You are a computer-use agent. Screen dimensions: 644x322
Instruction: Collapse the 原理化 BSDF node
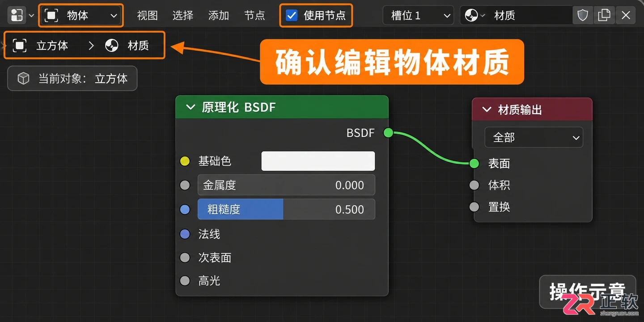(x=191, y=107)
